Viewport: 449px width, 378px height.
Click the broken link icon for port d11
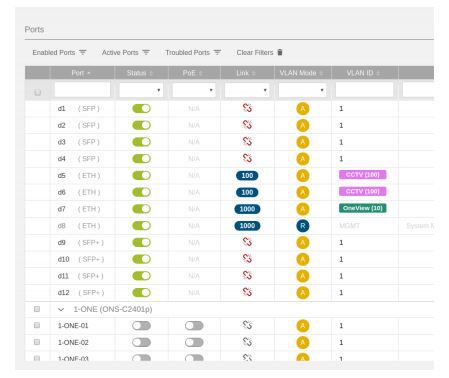coord(247,275)
